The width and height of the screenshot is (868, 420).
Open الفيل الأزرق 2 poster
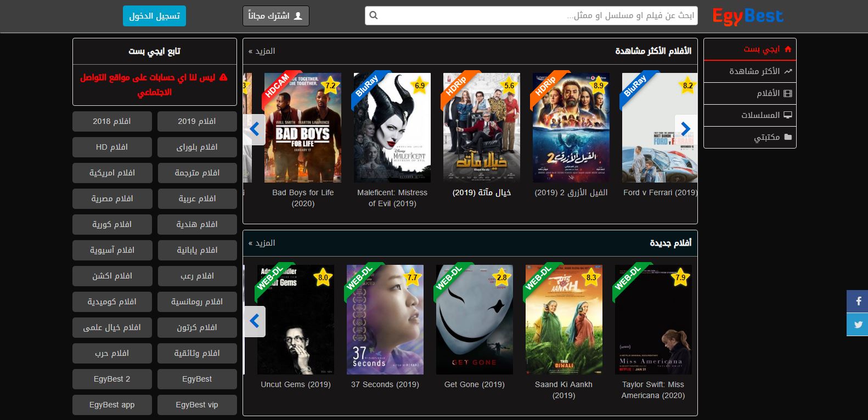pyautogui.click(x=571, y=128)
